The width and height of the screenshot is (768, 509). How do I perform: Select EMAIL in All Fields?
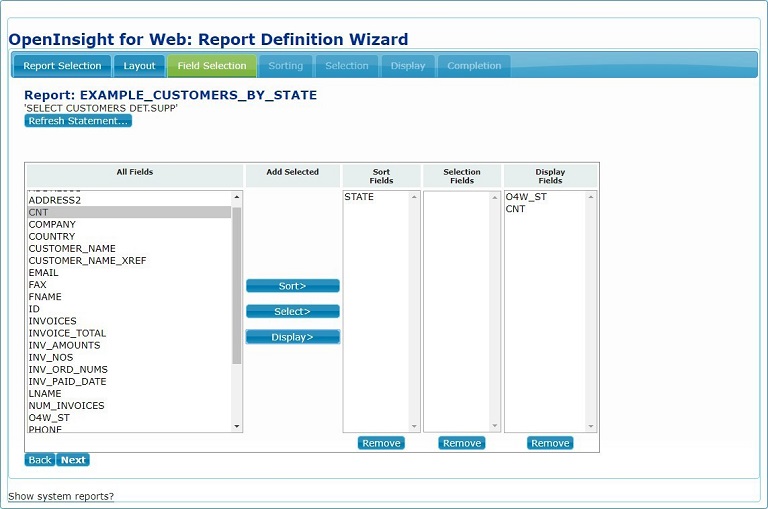coord(129,273)
